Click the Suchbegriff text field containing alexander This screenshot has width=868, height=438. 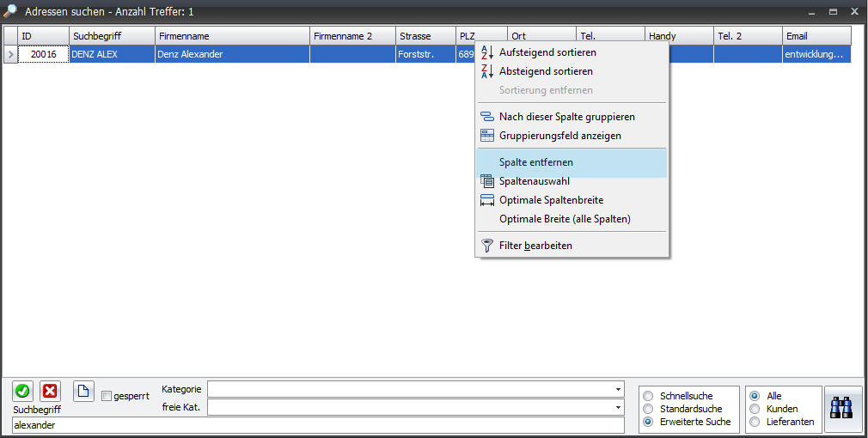(318, 425)
